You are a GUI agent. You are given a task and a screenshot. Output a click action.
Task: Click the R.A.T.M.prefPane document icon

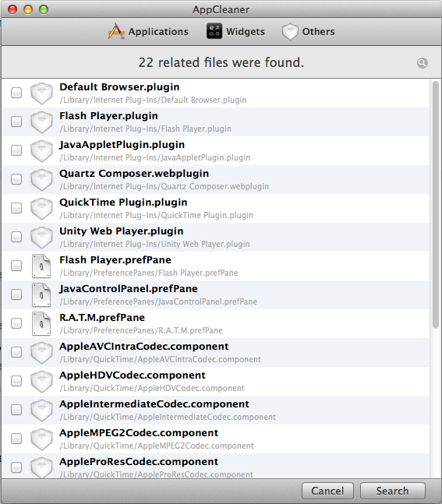[x=41, y=324]
